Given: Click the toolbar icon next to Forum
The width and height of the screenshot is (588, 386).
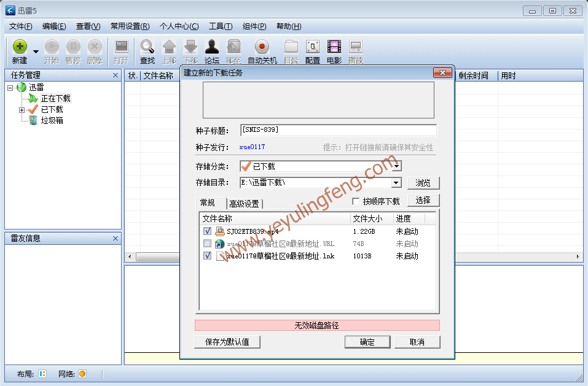Looking at the screenshot, I should [233, 47].
